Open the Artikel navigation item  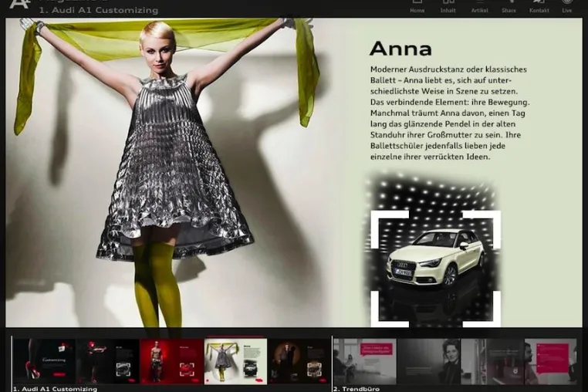tap(480, 6)
